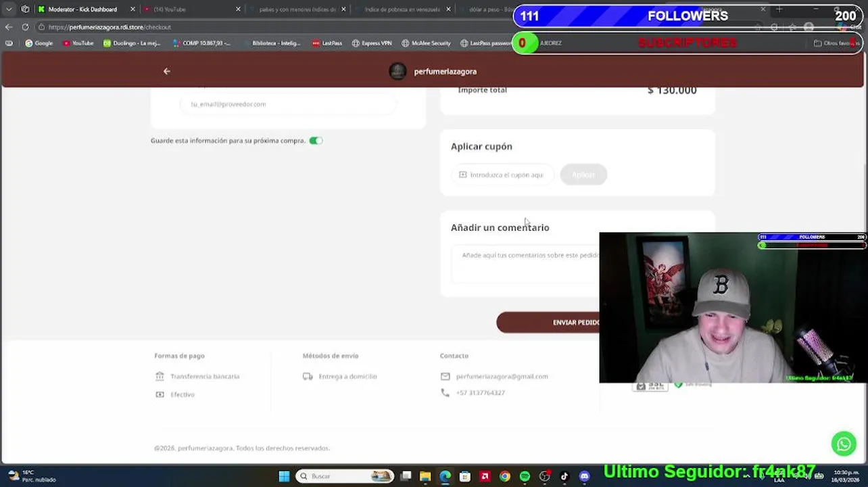Open the perfumeriazagora@gmail.com contact link
Screen dimensions: 868x487
tap(502, 376)
